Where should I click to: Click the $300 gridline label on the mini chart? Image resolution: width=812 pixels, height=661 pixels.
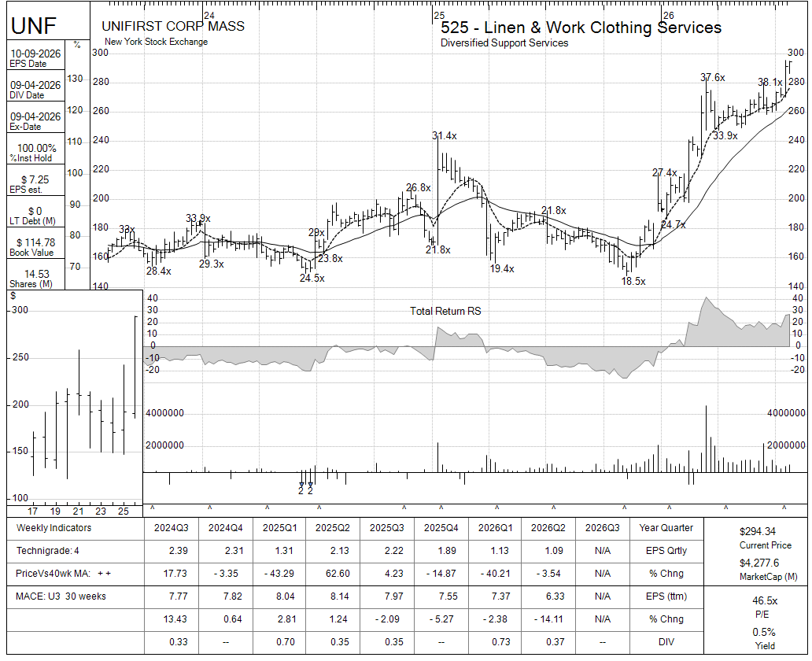click(x=20, y=310)
